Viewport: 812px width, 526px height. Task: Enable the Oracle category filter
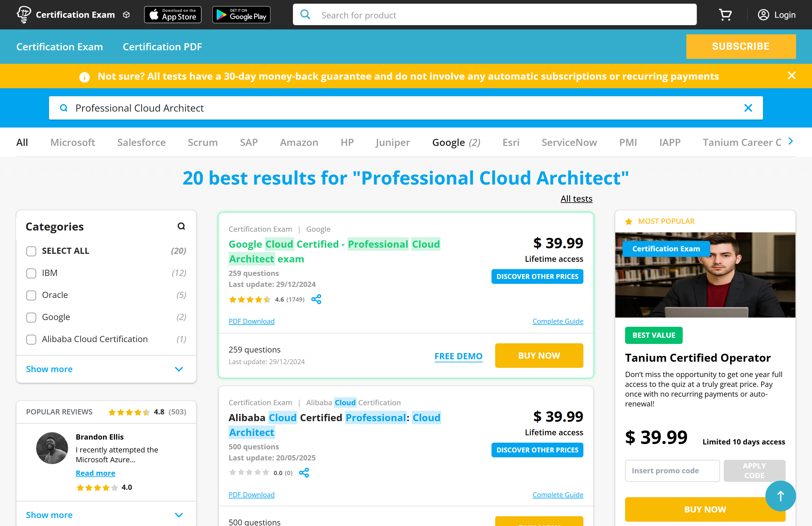(31, 295)
